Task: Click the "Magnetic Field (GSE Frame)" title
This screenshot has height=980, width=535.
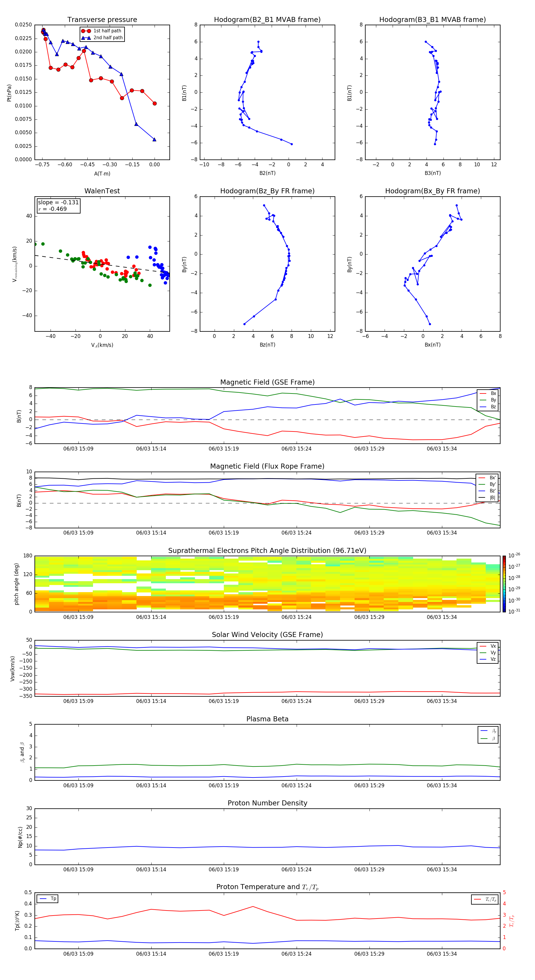Action: pyautogui.click(x=267, y=382)
